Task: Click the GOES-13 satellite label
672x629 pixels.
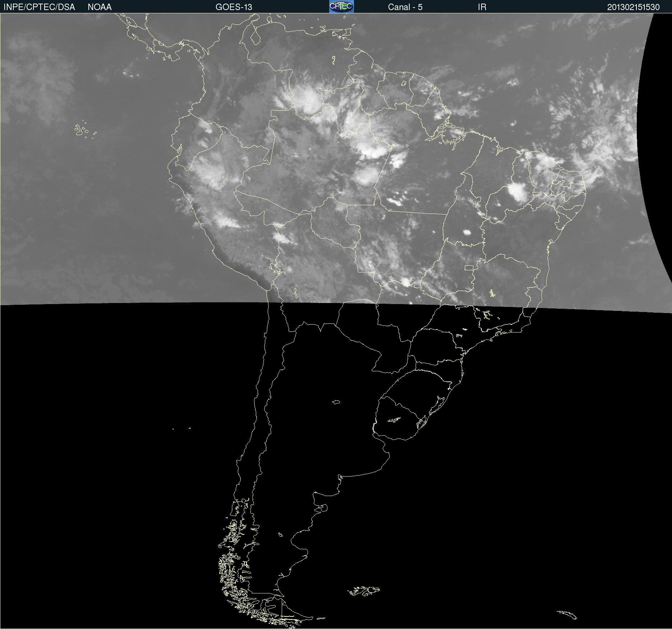Action: [234, 7]
